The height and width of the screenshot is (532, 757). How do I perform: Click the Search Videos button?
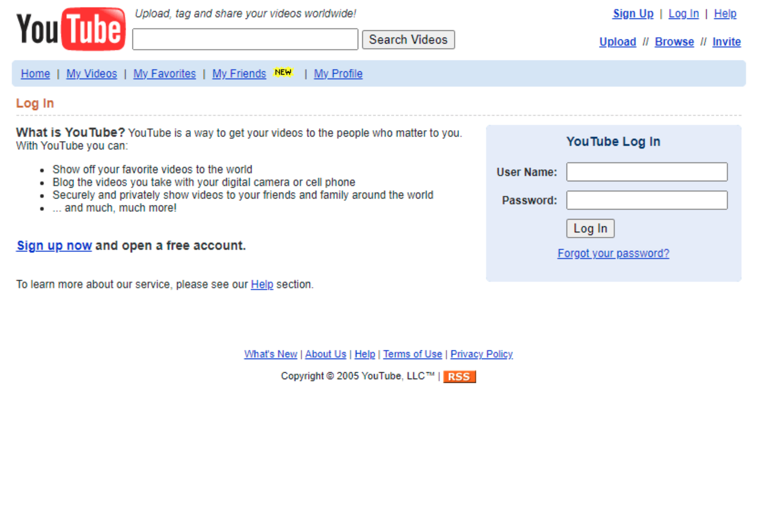[408, 39]
